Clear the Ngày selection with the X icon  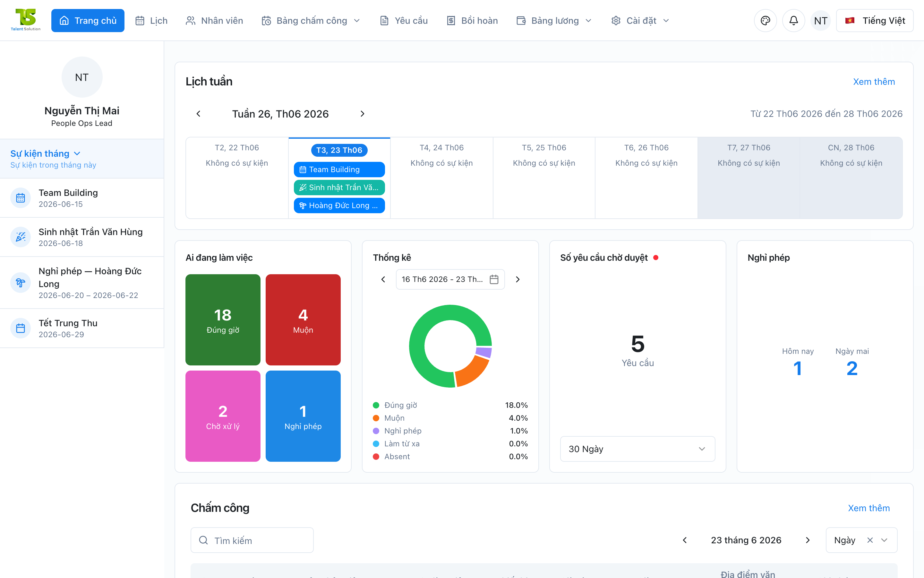click(x=870, y=540)
